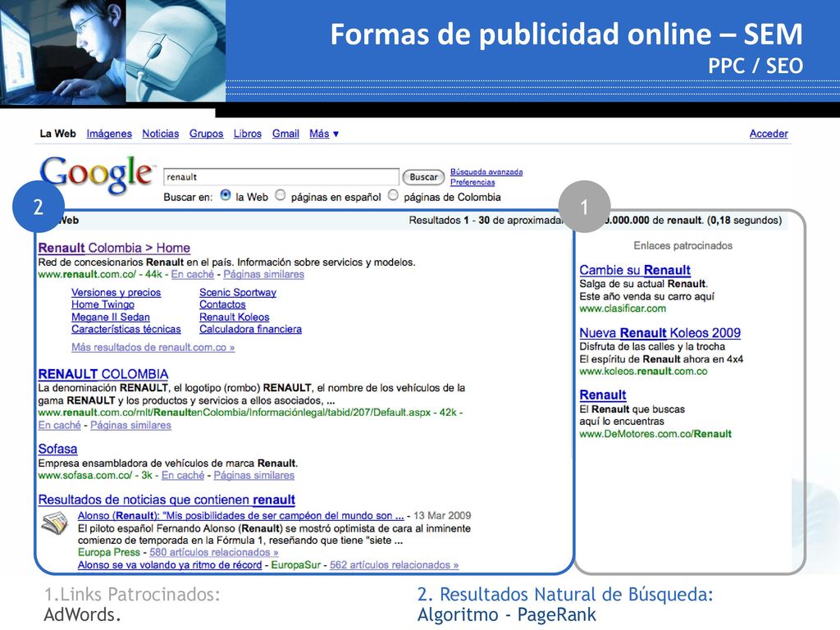Open 'Versiones y precios' sitelink
This screenshot has width=840, height=630.
click(116, 293)
